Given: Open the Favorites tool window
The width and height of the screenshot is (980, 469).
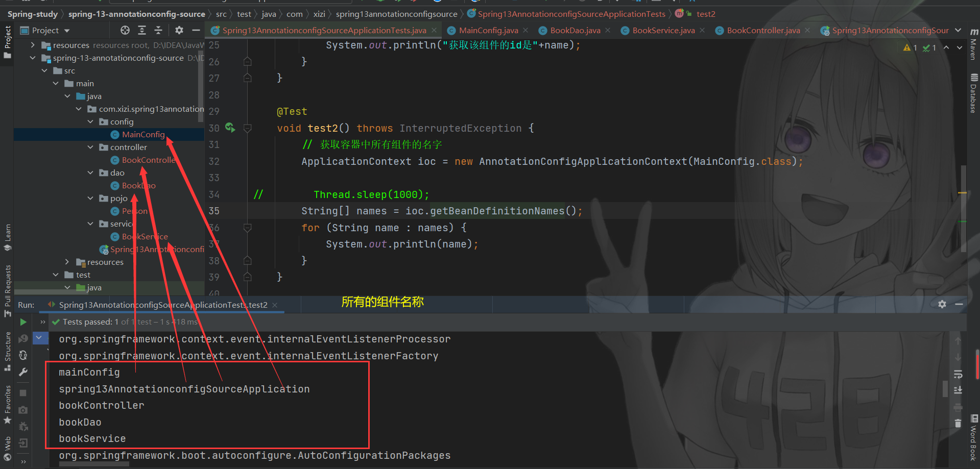Looking at the screenshot, I should click(x=7, y=405).
